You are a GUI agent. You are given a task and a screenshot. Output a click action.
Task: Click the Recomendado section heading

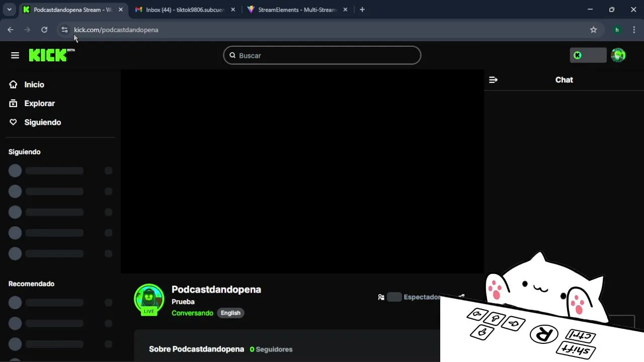[x=31, y=284]
